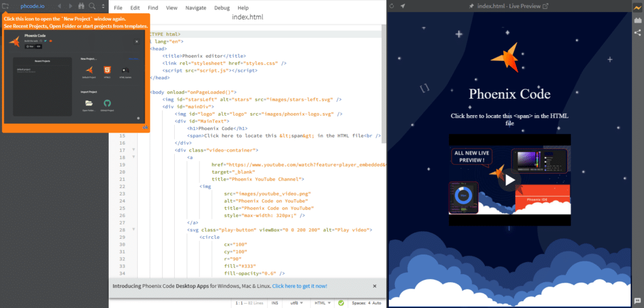
Task: Open the Debug menu
Action: (222, 8)
